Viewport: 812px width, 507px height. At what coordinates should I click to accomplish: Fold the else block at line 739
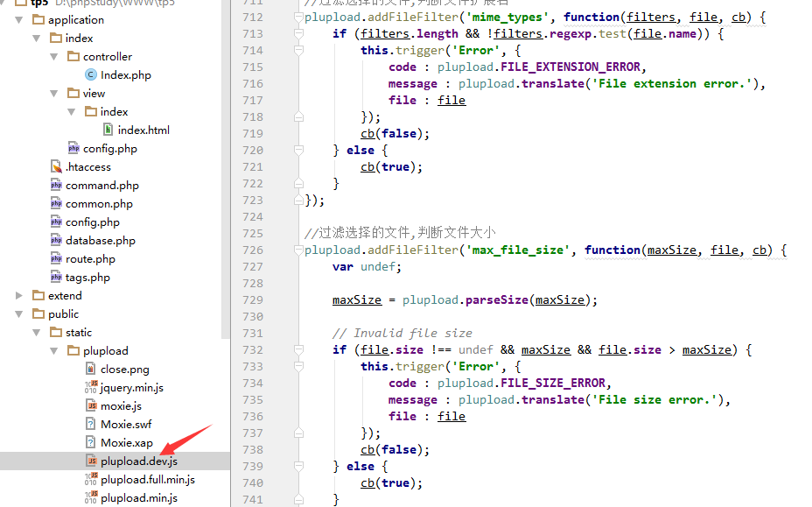[298, 466]
